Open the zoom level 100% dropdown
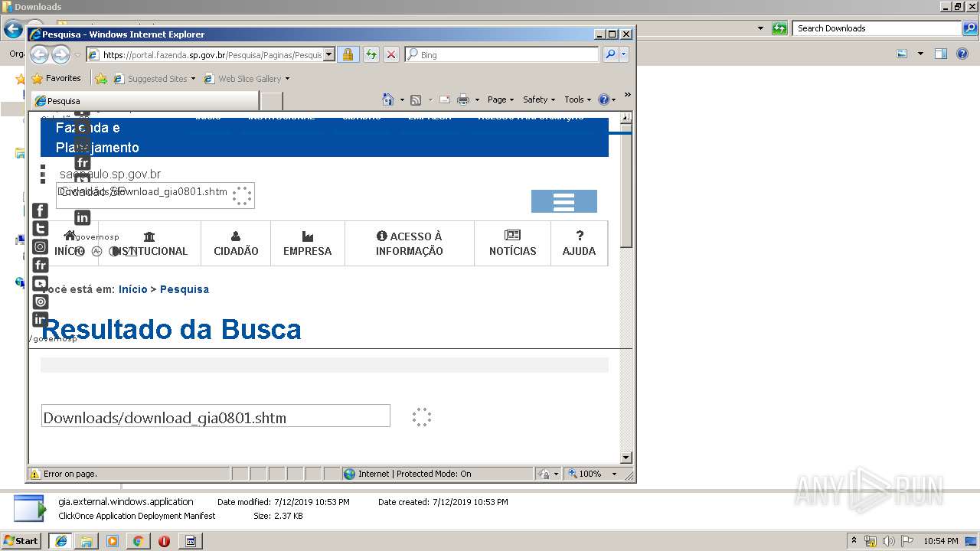 point(614,474)
